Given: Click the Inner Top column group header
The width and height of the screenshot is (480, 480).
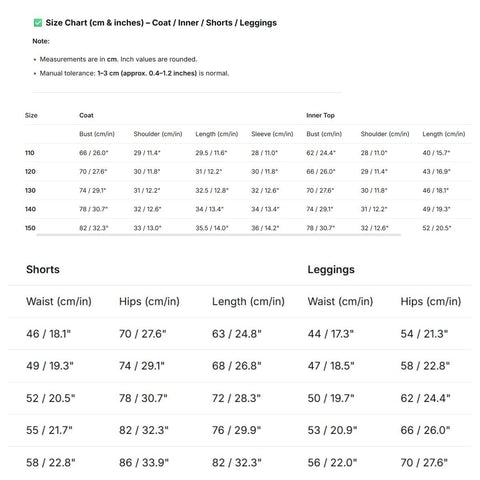Looking at the screenshot, I should (x=320, y=115).
